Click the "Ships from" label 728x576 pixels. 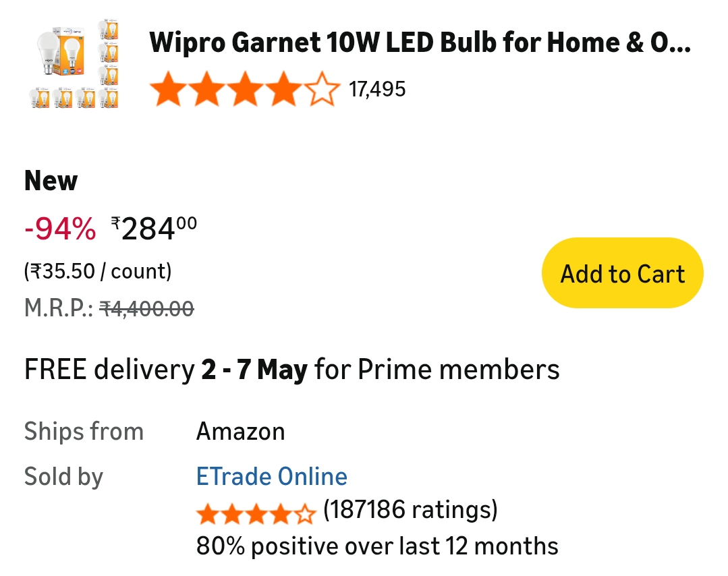pyautogui.click(x=84, y=431)
